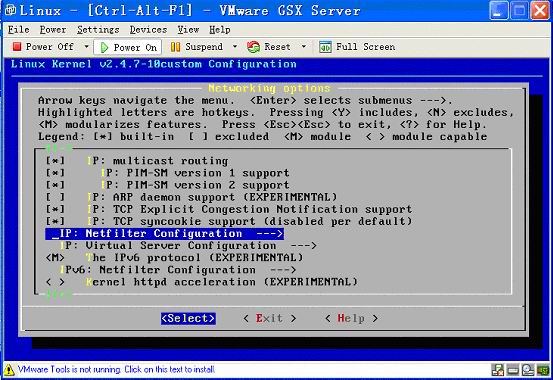553x380 pixels.
Task: Toggle the IPv6 protocol module marker
Action: 55,258
